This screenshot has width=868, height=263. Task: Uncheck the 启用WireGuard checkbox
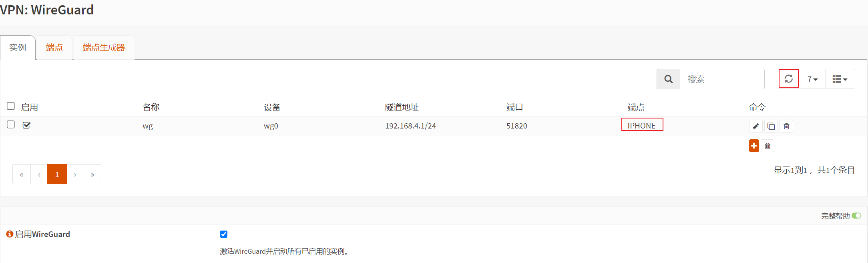tap(223, 234)
